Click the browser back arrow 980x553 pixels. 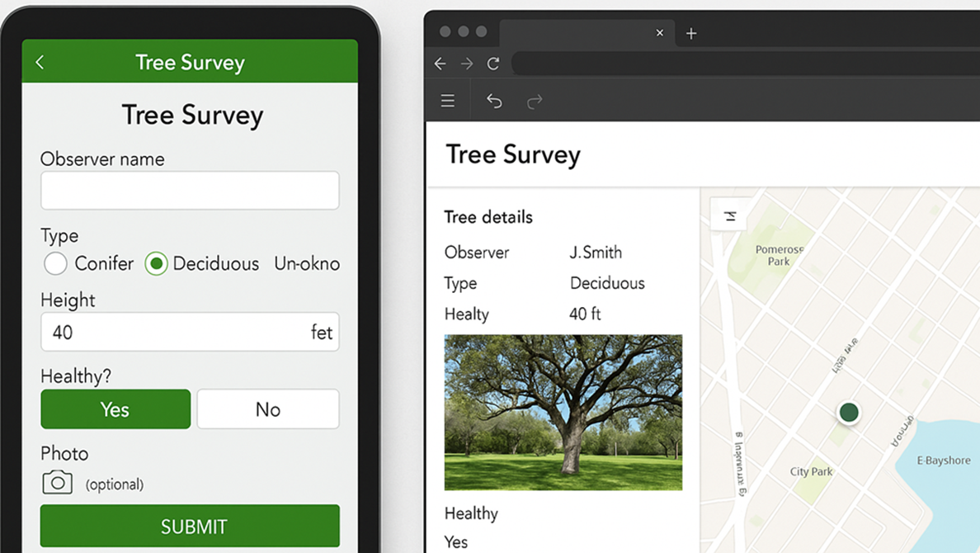pos(441,64)
